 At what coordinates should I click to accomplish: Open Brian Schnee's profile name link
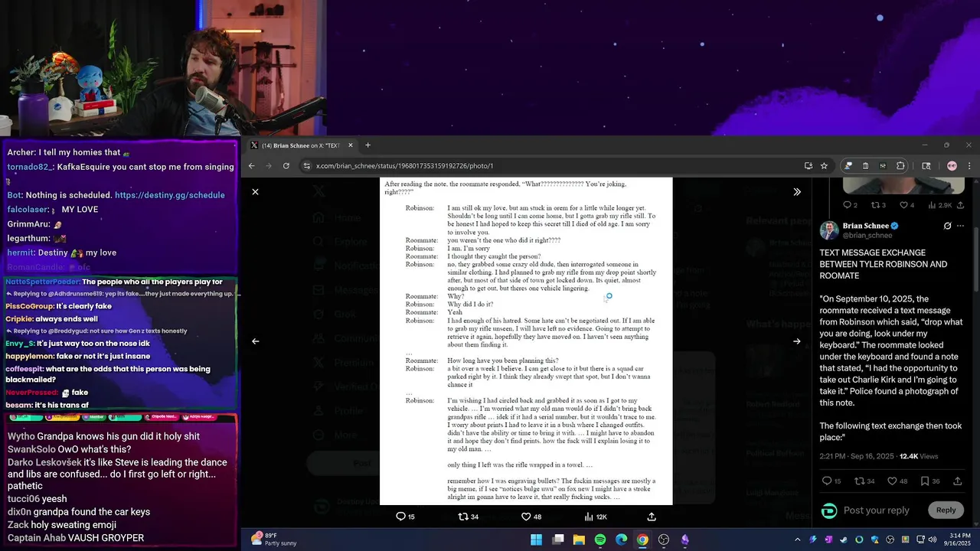click(866, 226)
